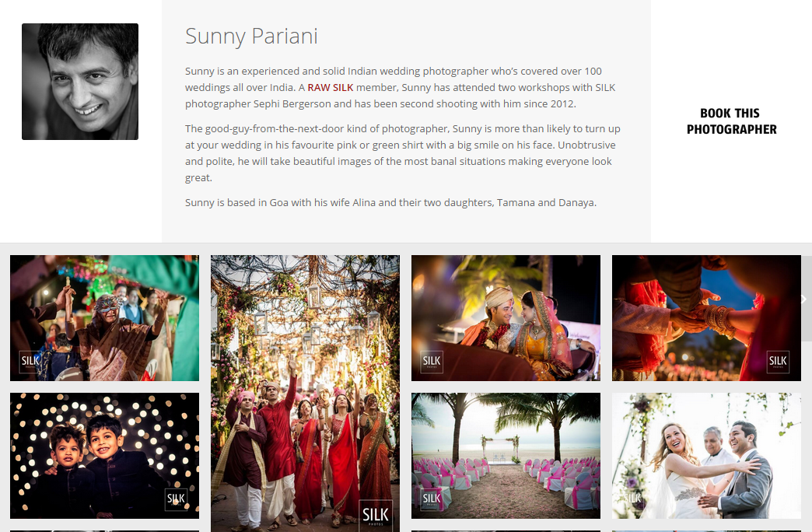Click SILK watermark logo on lanterns procession photo

point(376,515)
